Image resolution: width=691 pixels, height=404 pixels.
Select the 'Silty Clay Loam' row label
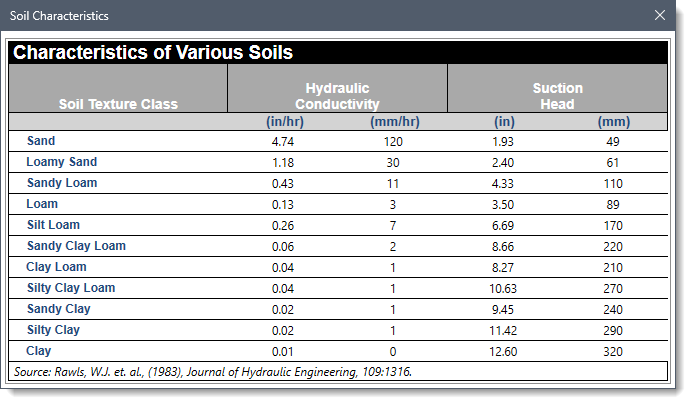(x=71, y=288)
